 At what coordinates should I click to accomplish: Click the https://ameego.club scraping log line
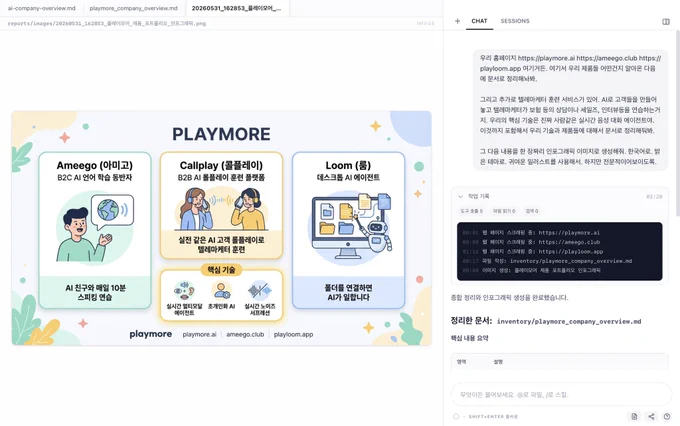531,242
